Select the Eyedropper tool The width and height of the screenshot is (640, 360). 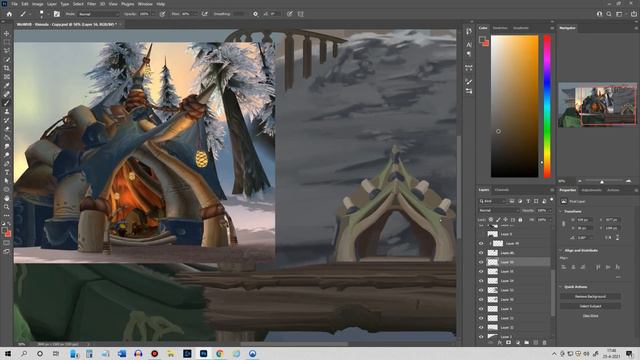coord(7,85)
